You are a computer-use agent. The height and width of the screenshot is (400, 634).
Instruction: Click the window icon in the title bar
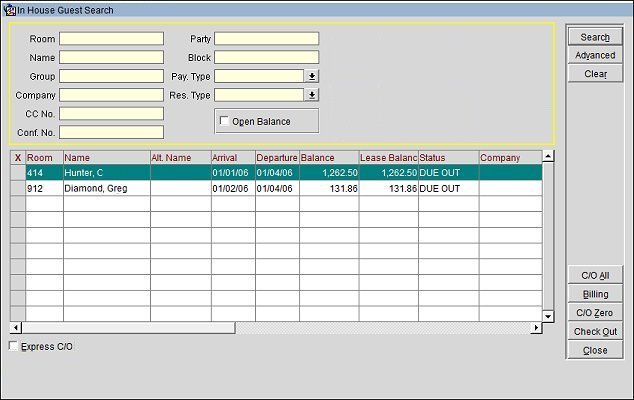click(9, 10)
